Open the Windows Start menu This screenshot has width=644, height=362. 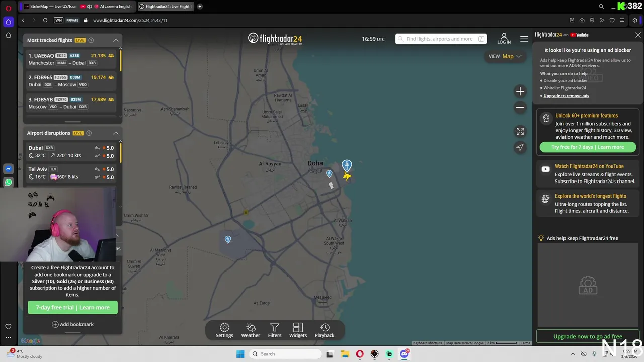[240, 354]
